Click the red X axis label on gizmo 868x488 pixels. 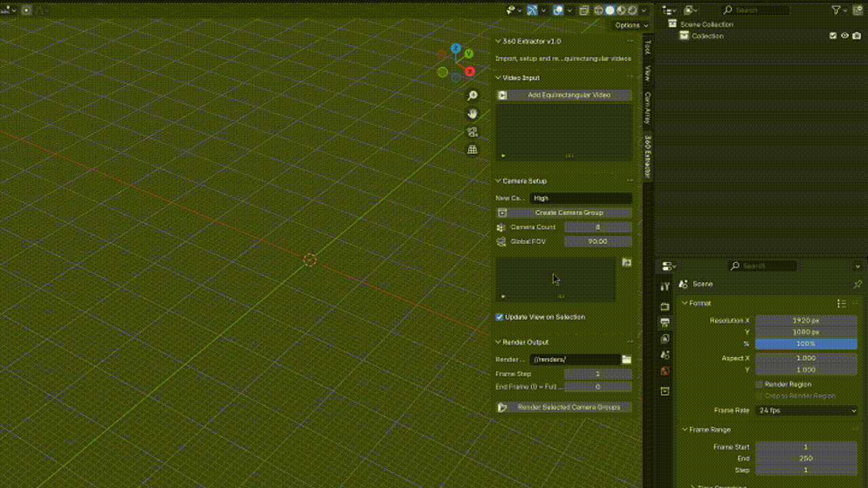(x=469, y=71)
